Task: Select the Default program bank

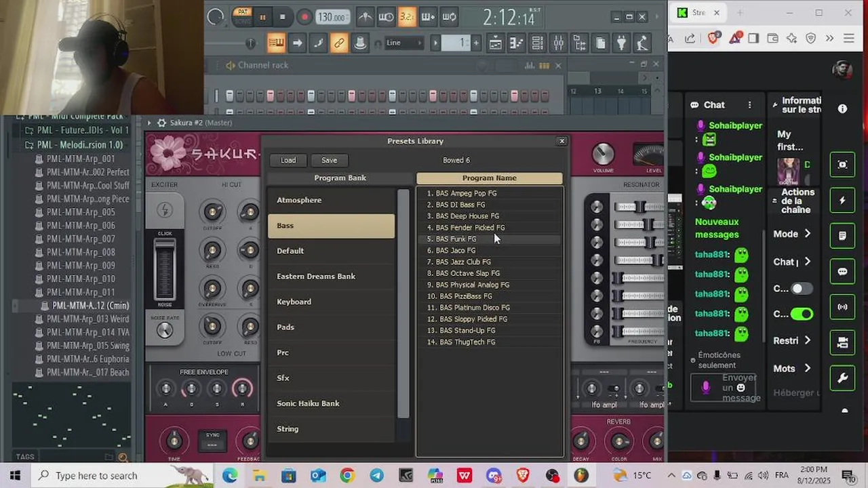Action: [x=331, y=251]
